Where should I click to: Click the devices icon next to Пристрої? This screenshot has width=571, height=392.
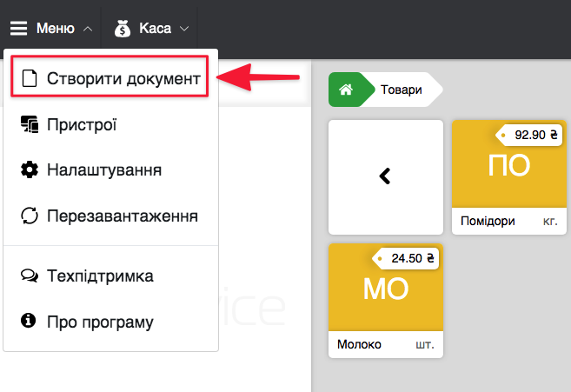(x=30, y=124)
